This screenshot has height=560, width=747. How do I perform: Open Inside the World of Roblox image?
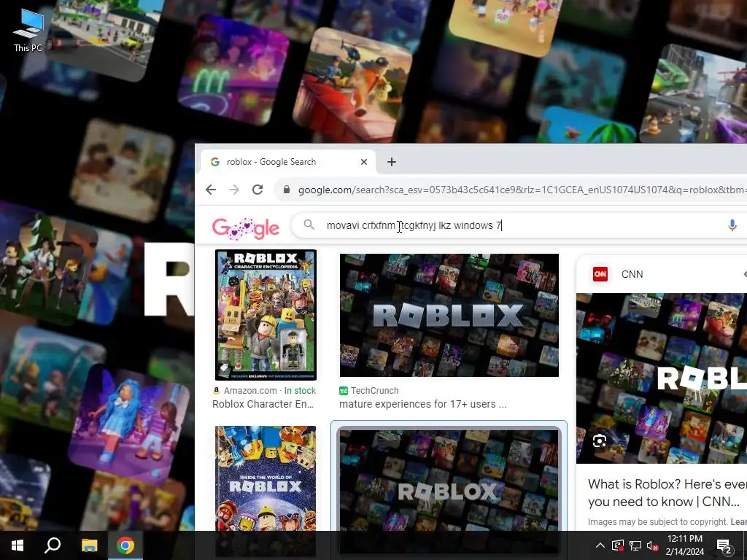coord(266,478)
